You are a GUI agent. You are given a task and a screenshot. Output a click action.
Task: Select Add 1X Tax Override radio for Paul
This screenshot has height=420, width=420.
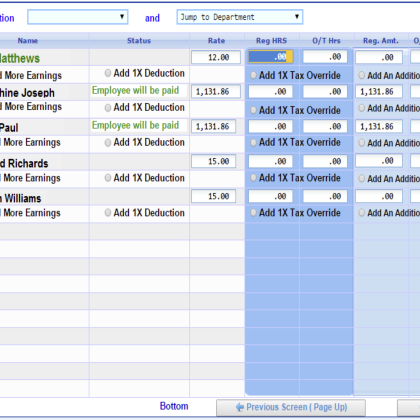click(253, 143)
